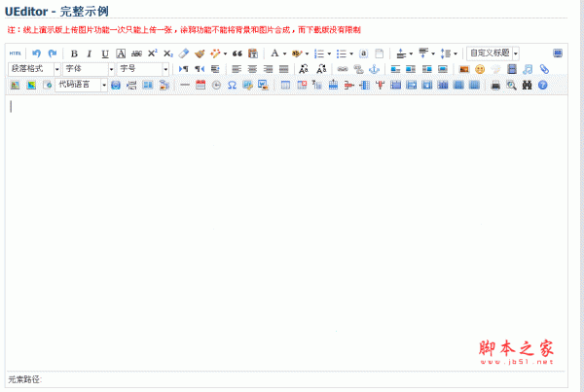584x392 pixels.
Task: Open the font color picker arrow
Action: (284, 53)
